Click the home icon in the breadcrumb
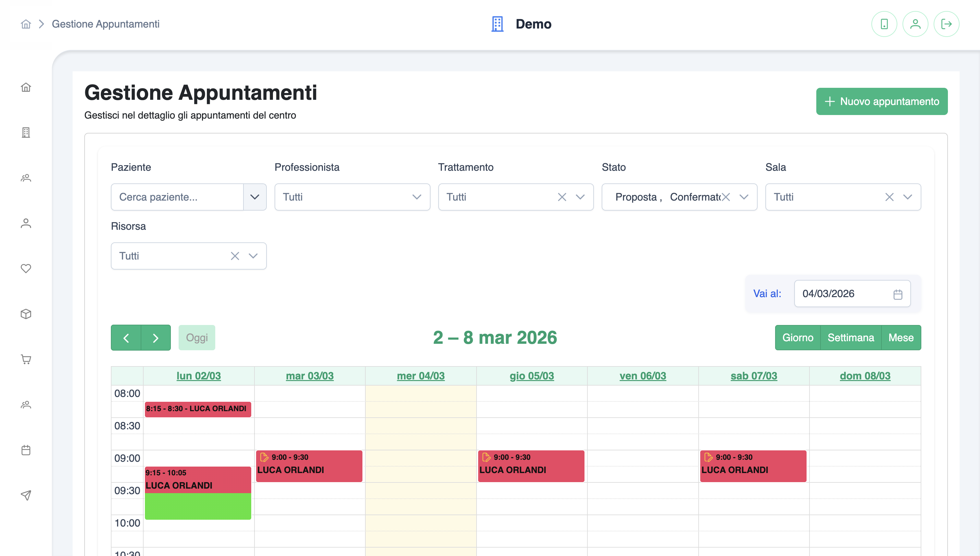 26,24
